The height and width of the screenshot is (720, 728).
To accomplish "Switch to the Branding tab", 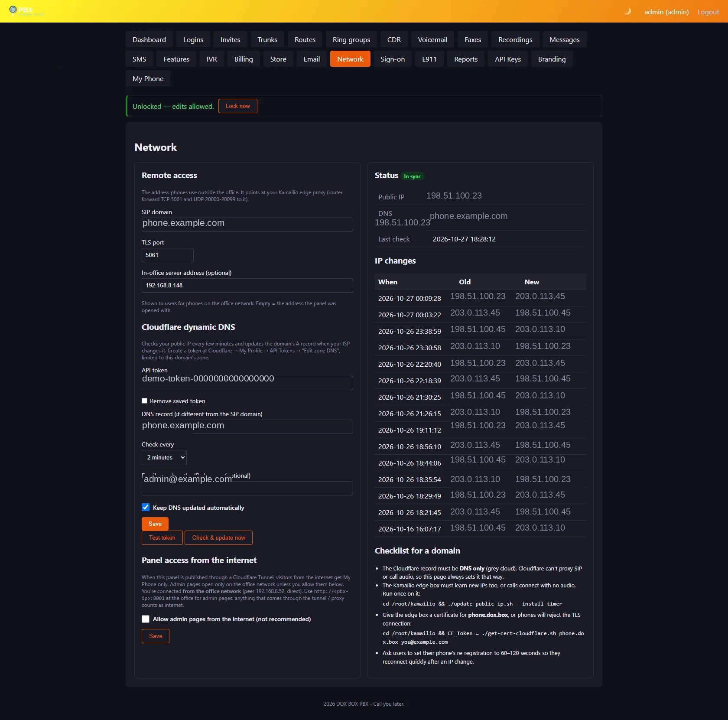I will (x=552, y=59).
